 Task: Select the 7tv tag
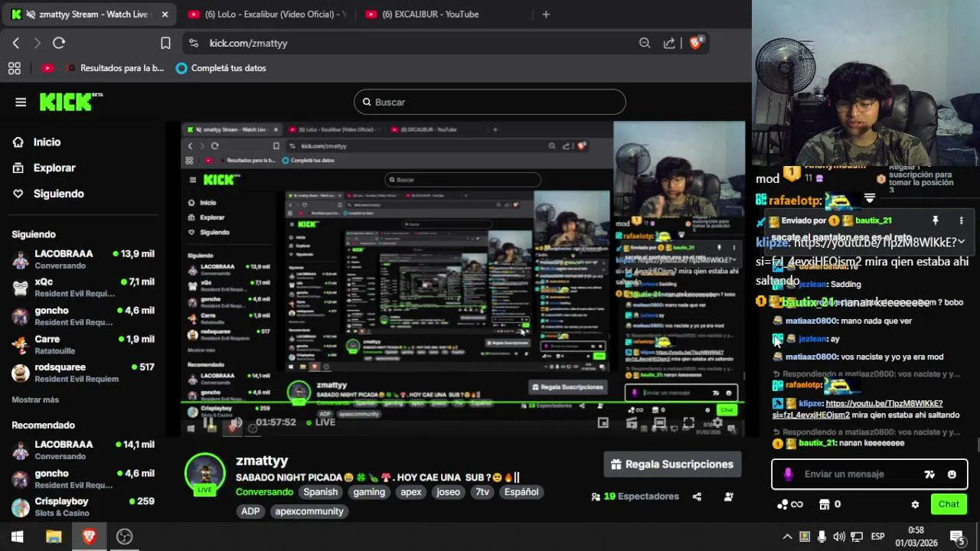click(x=482, y=492)
